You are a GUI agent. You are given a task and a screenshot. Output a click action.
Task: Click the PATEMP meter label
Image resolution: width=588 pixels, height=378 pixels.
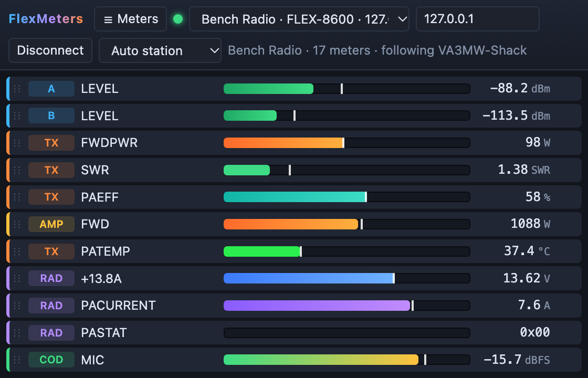click(106, 251)
